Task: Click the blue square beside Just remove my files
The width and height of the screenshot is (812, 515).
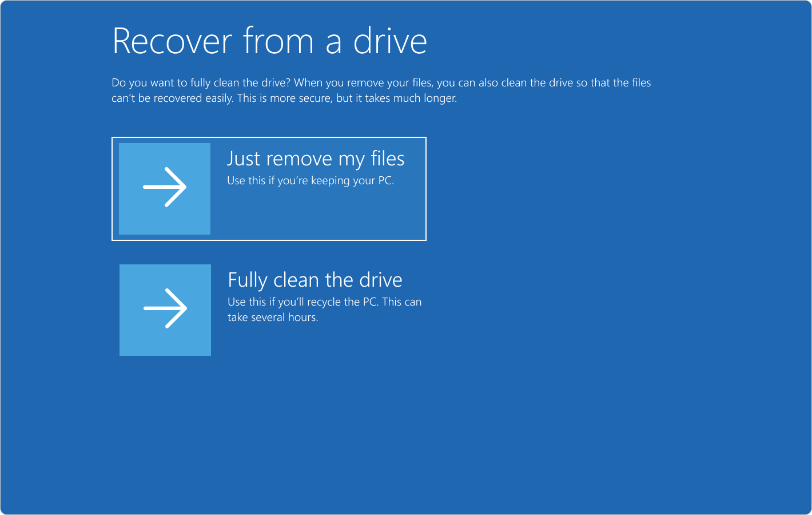Action: [x=165, y=188]
